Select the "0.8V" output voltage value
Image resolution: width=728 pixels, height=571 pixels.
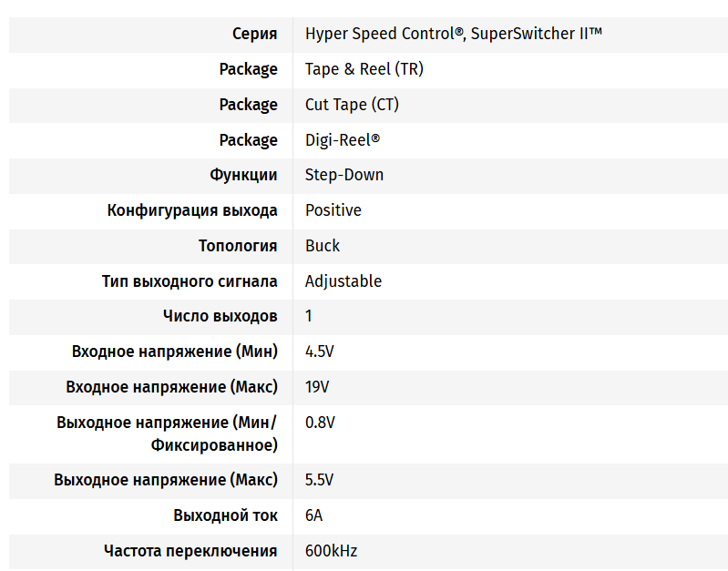(320, 423)
